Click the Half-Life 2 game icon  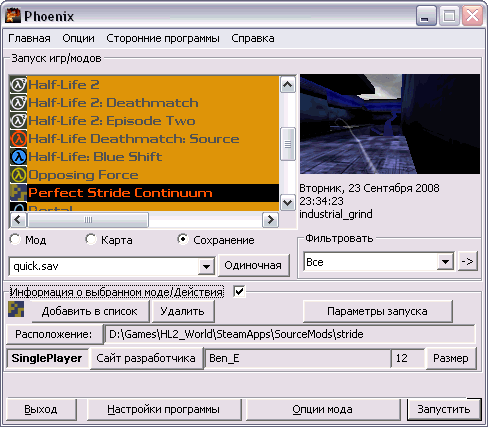(x=18, y=85)
